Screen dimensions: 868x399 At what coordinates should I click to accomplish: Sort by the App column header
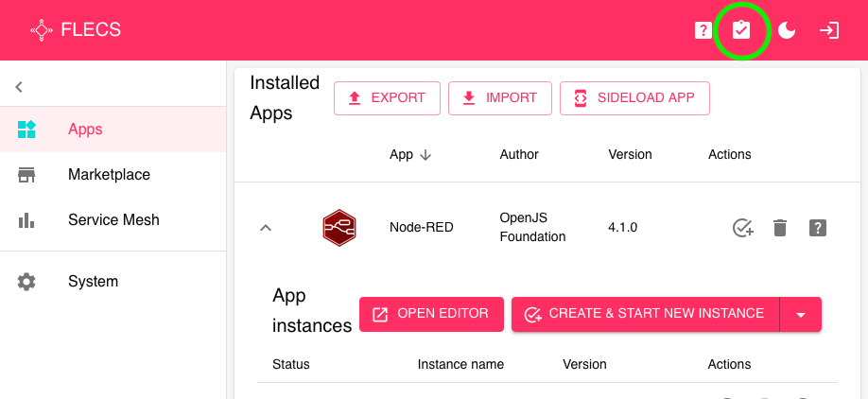(410, 155)
